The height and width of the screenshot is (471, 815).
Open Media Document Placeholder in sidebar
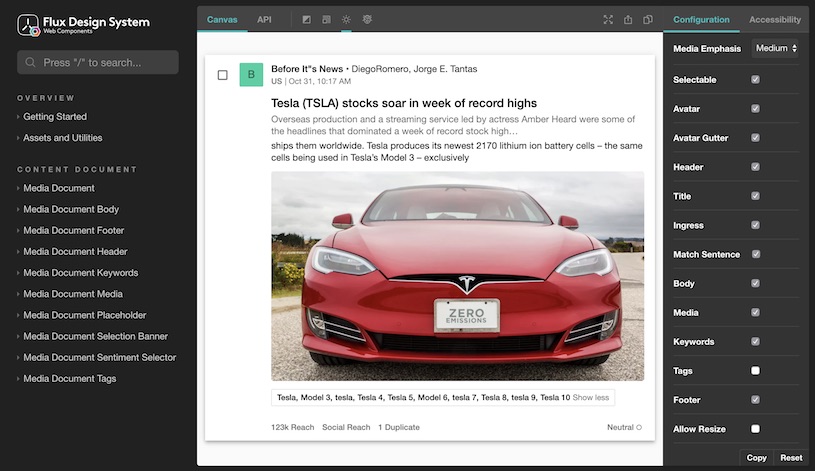pos(84,315)
